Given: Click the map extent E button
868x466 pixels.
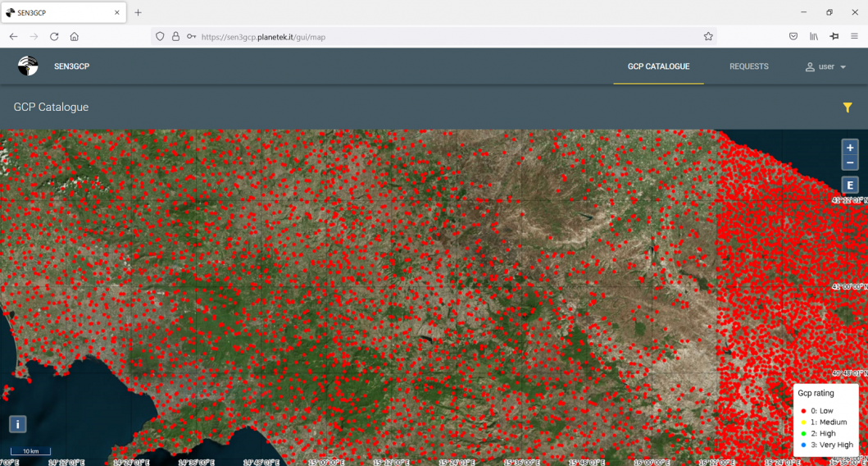Looking at the screenshot, I should tap(850, 185).
